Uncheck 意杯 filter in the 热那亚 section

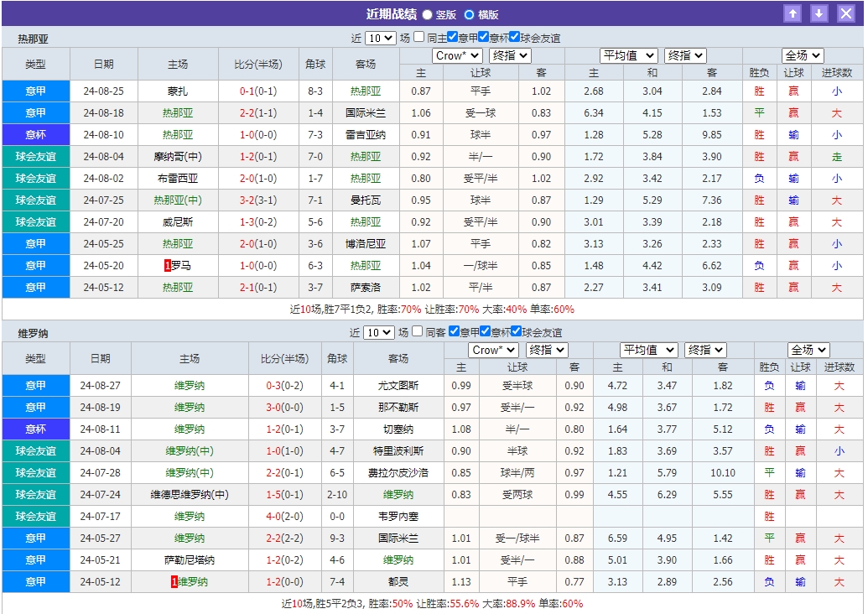[484, 38]
